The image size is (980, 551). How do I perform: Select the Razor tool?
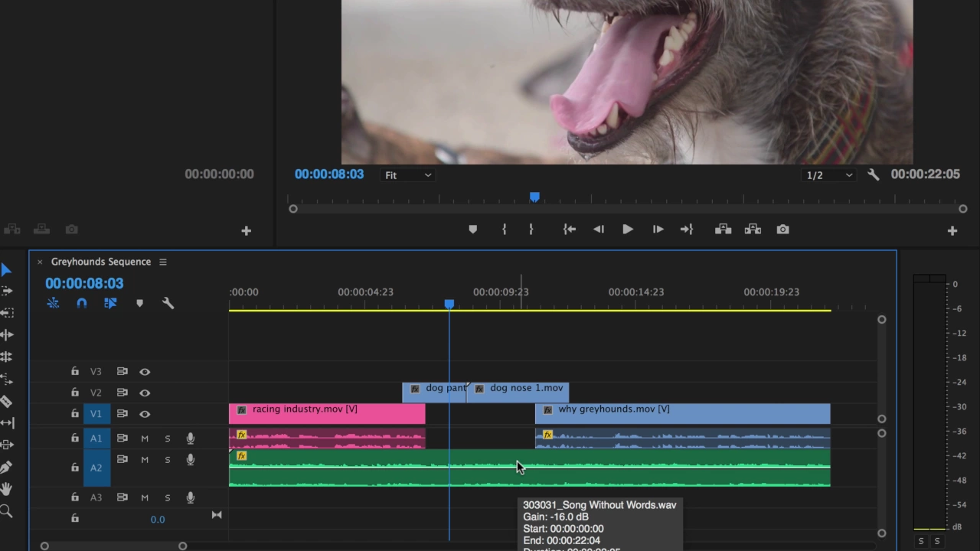pos(7,401)
